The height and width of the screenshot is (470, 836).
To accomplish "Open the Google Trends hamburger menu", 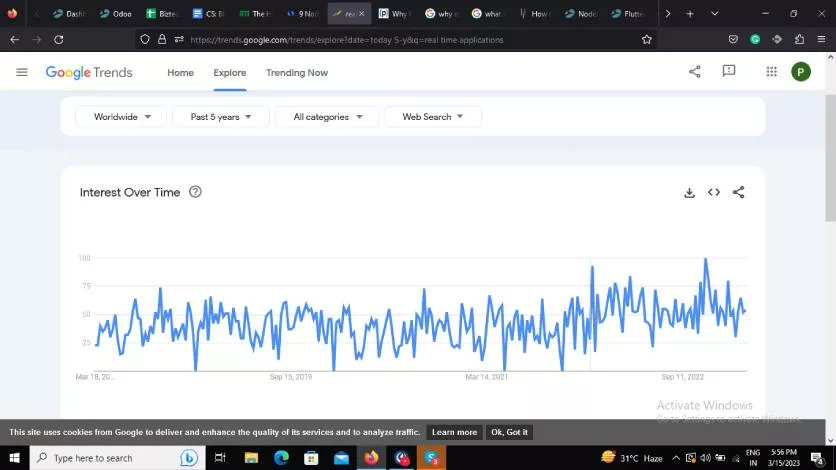I will 22,72.
